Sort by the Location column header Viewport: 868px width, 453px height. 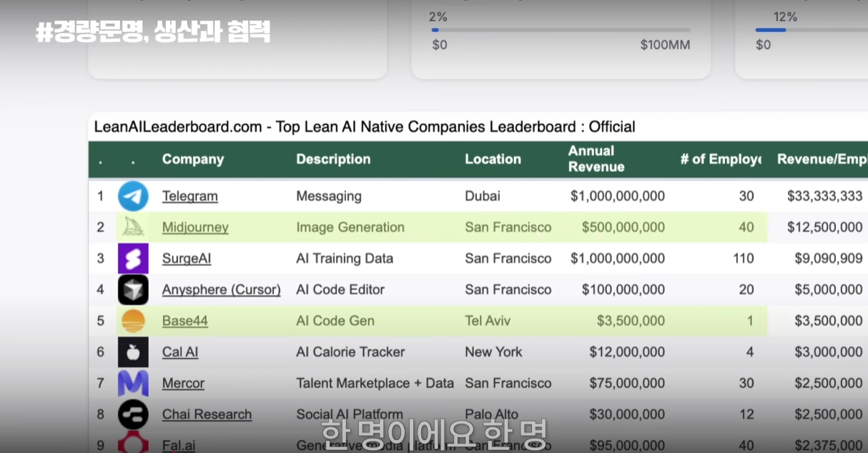(493, 159)
